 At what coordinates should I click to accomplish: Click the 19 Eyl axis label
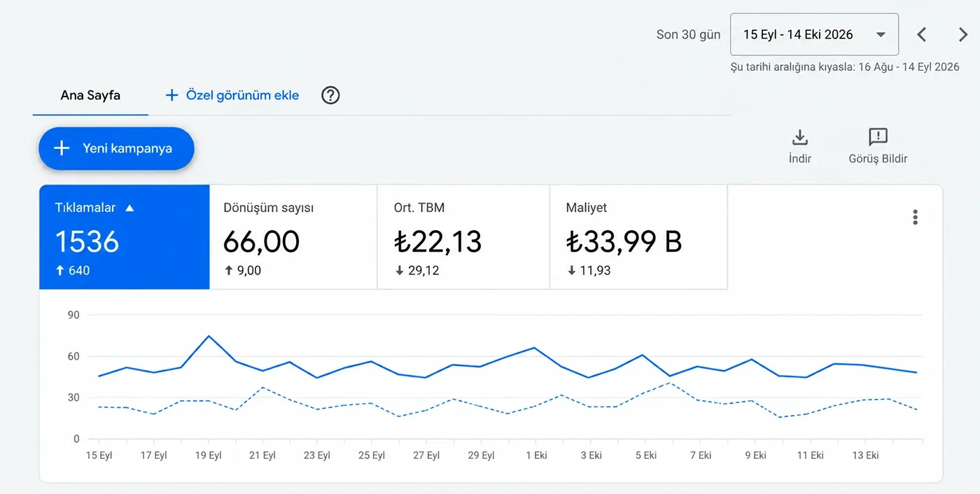click(x=208, y=456)
